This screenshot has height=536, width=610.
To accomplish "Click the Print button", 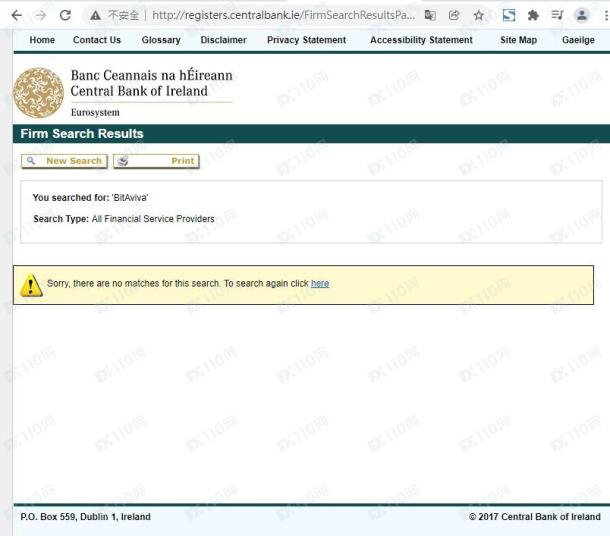I will click(x=156, y=161).
